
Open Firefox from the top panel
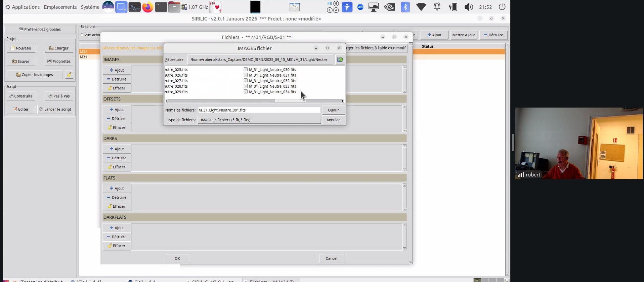[147, 7]
